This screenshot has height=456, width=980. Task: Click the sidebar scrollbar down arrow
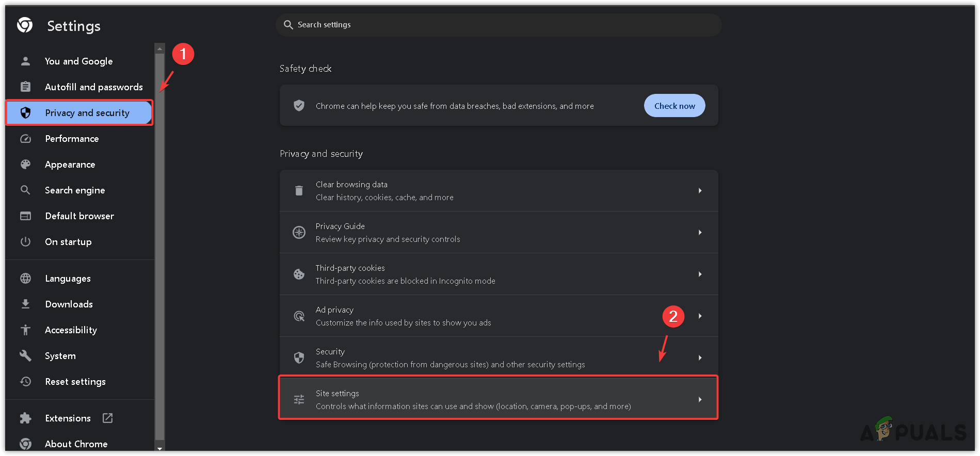tap(160, 449)
